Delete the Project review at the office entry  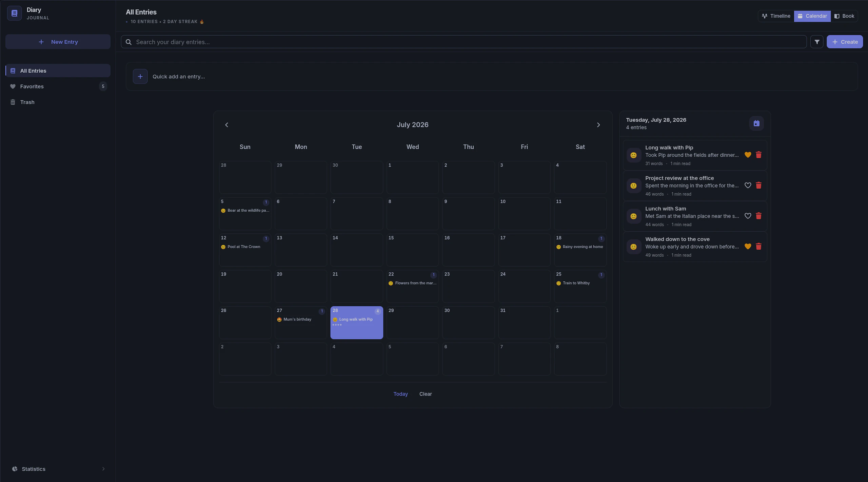(759, 186)
